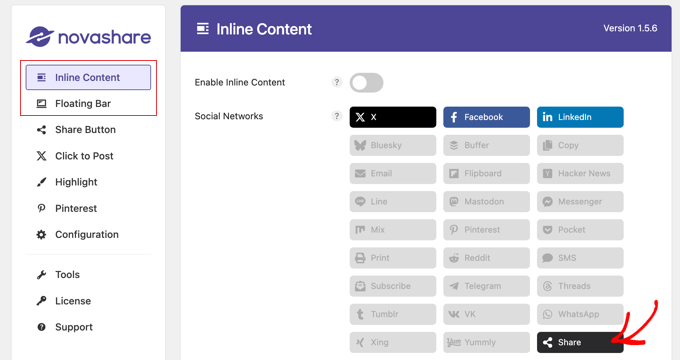Viewport: 680px width, 360px height.
Task: Enable the Yummly network
Action: 487,343
